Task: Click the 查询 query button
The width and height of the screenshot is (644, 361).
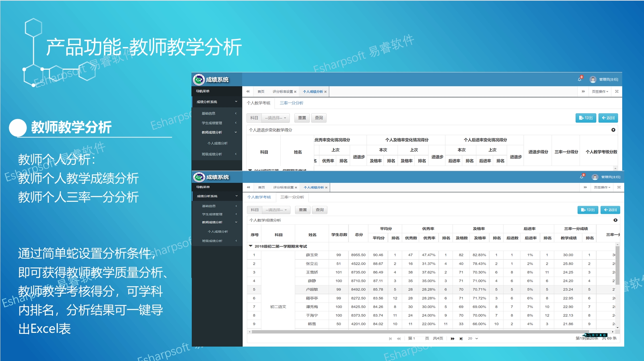Action: pos(319,210)
